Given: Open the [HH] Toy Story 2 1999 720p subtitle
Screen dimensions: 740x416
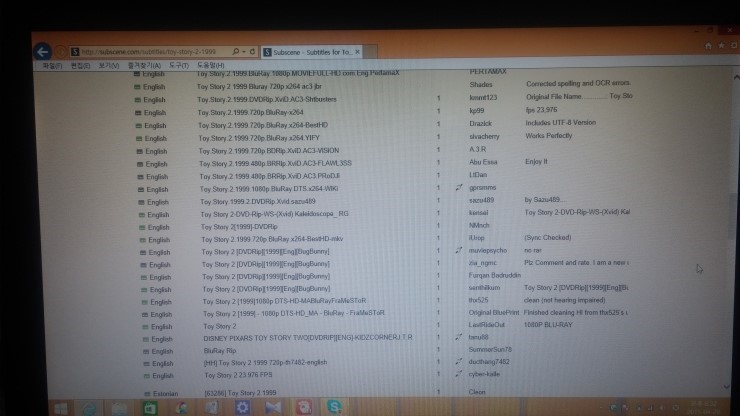Looking at the screenshot, I should pos(265,363).
